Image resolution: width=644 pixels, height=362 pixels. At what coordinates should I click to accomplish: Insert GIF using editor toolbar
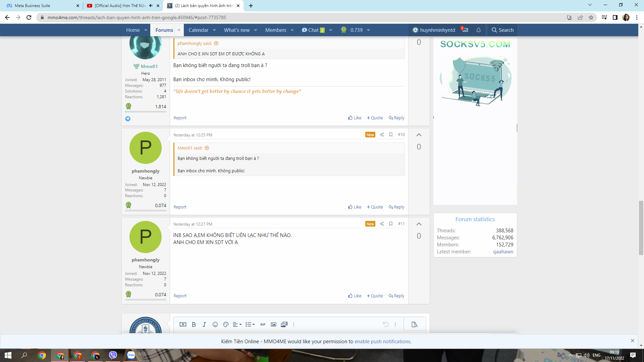(x=263, y=324)
